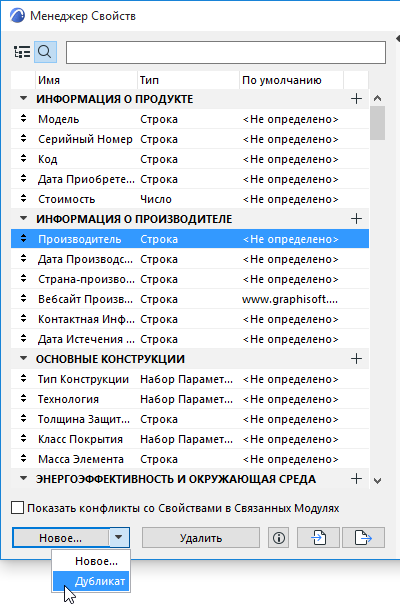This screenshot has width=400, height=608.
Task: Grab reorder handle of Производитель row
Action: (x=24, y=239)
